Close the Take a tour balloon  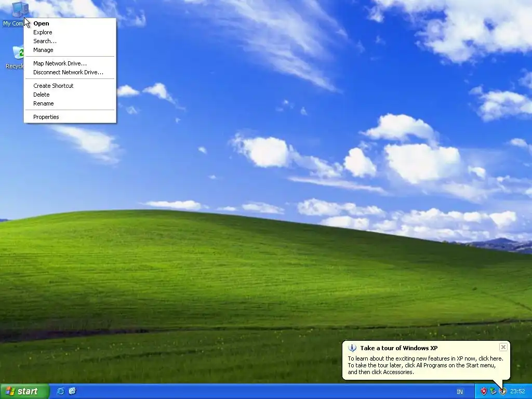point(503,347)
